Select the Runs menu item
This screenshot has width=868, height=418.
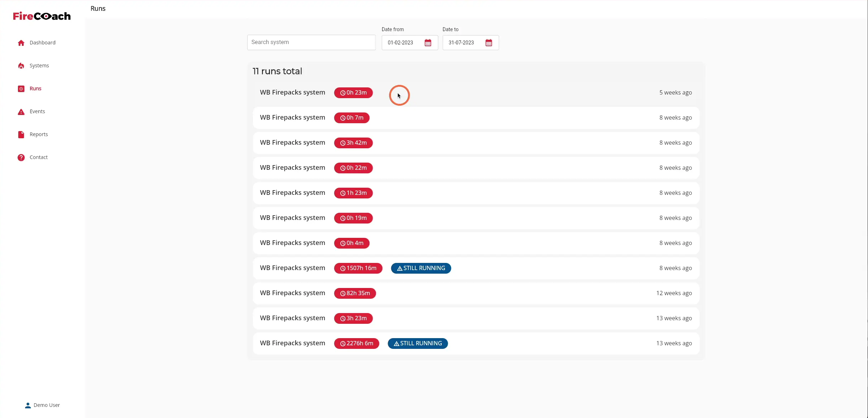pos(35,88)
